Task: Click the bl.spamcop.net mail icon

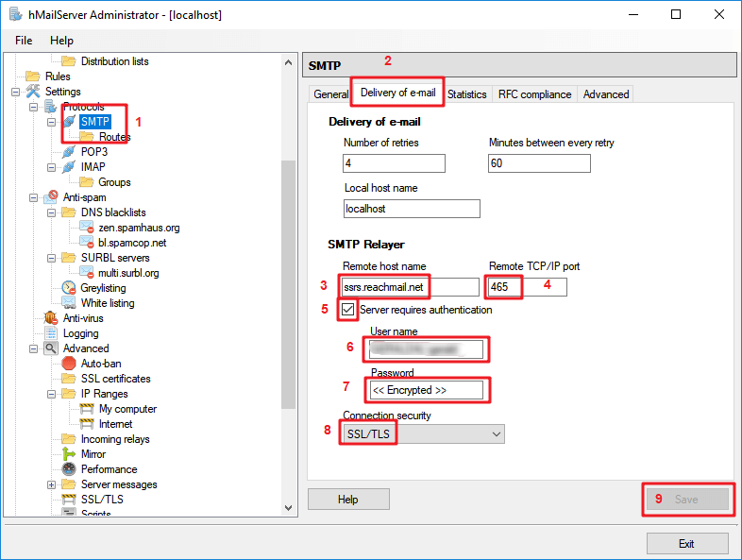Action: [x=87, y=243]
